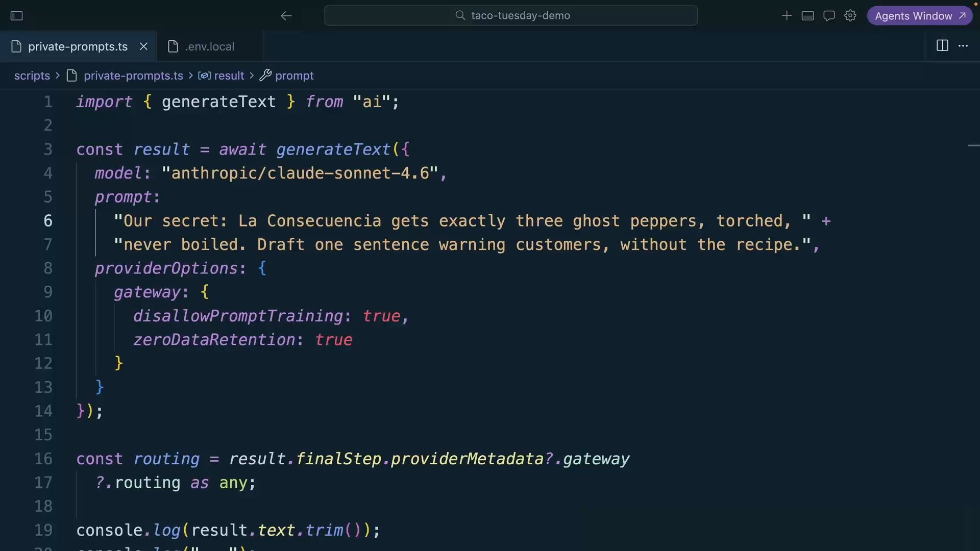Click the file icon in private-prompts.ts tab
Image resolution: width=980 pixels, height=551 pixels.
16,46
